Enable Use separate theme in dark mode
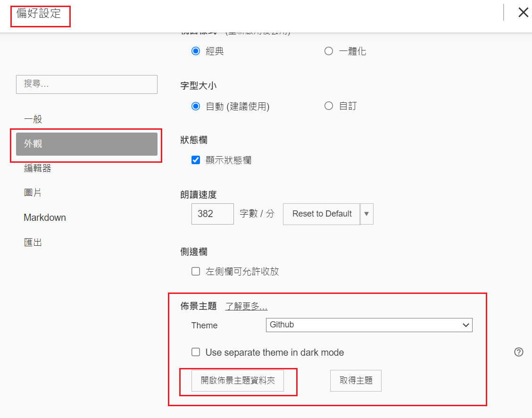Screen dimensions: 532x418 tap(196, 352)
